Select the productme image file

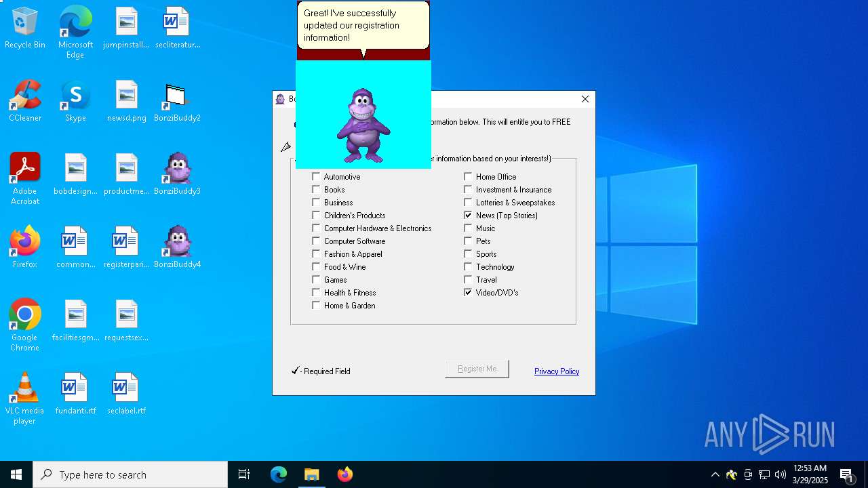point(126,175)
